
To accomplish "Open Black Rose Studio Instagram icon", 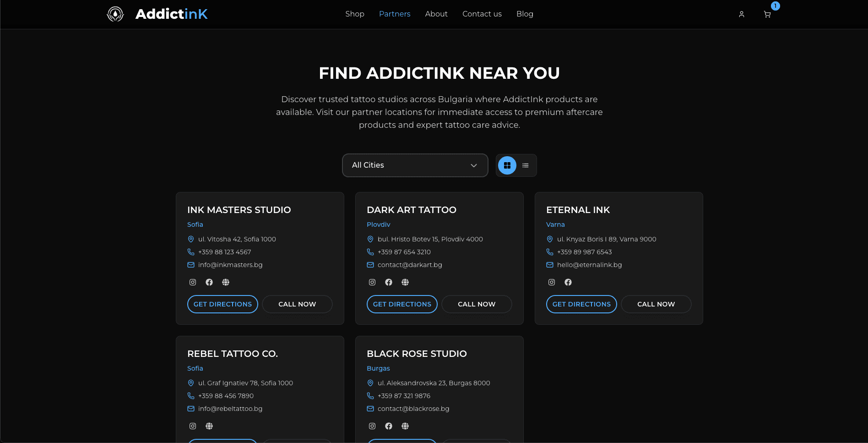I will coord(372,426).
